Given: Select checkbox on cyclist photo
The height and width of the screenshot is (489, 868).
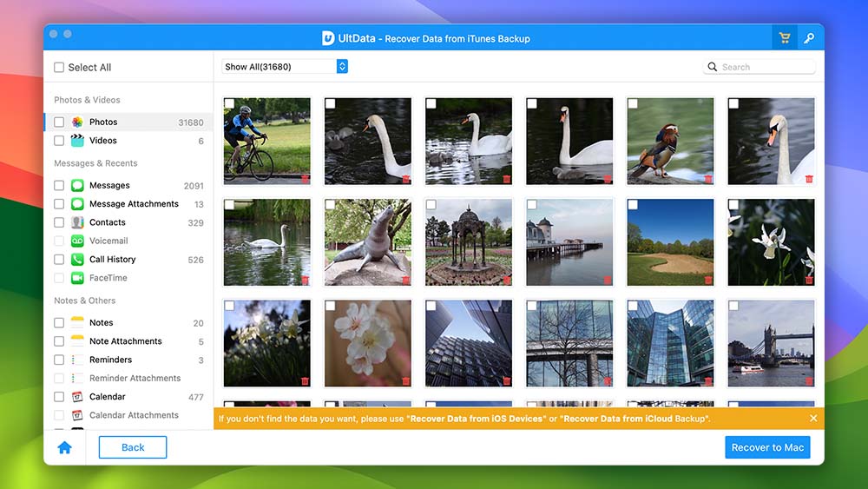Looking at the screenshot, I should (x=230, y=103).
